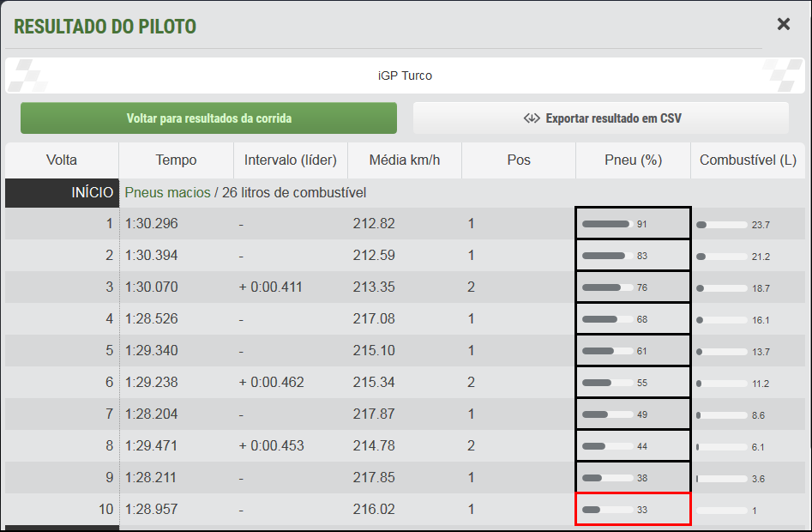Click fuel bar showing 16.1 litres
The height and width of the screenshot is (532, 812).
click(x=722, y=320)
